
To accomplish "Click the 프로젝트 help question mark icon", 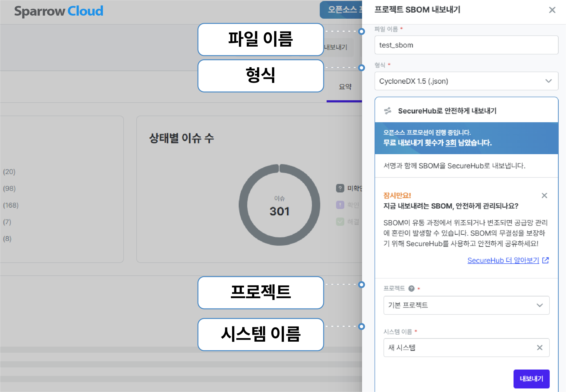I will point(411,288).
